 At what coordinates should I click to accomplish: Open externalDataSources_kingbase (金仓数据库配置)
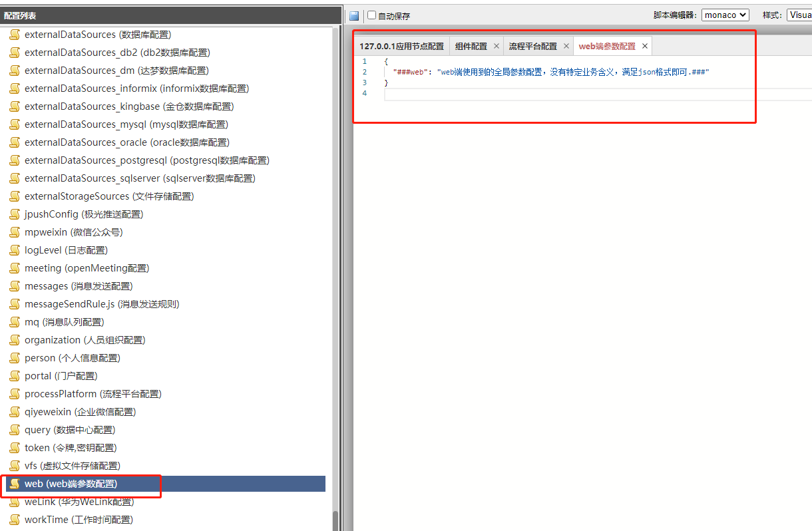pos(129,106)
